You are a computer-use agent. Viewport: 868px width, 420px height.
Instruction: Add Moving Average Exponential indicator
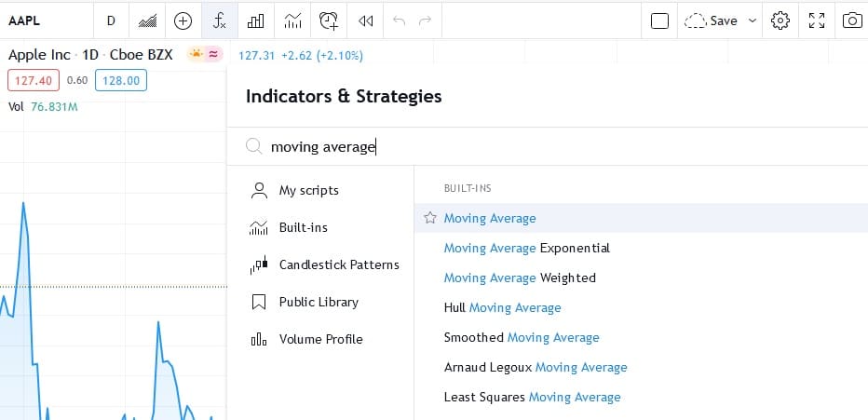pyautogui.click(x=527, y=248)
